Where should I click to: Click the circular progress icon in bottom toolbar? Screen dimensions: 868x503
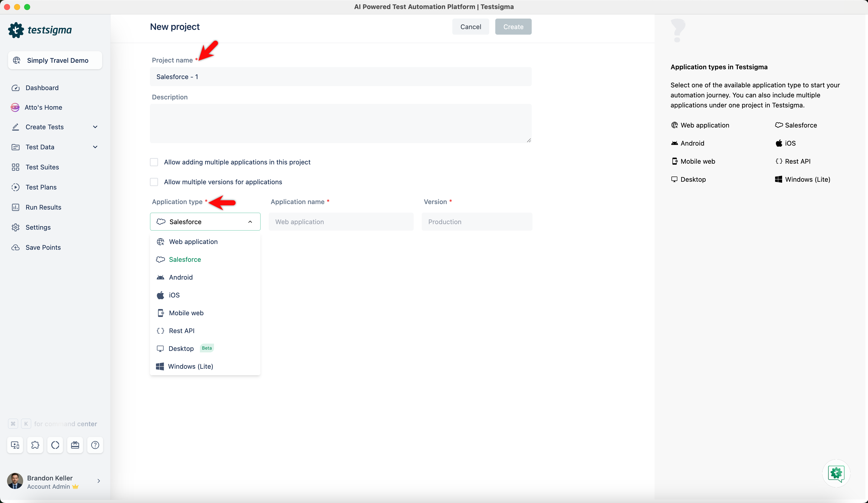coord(55,445)
